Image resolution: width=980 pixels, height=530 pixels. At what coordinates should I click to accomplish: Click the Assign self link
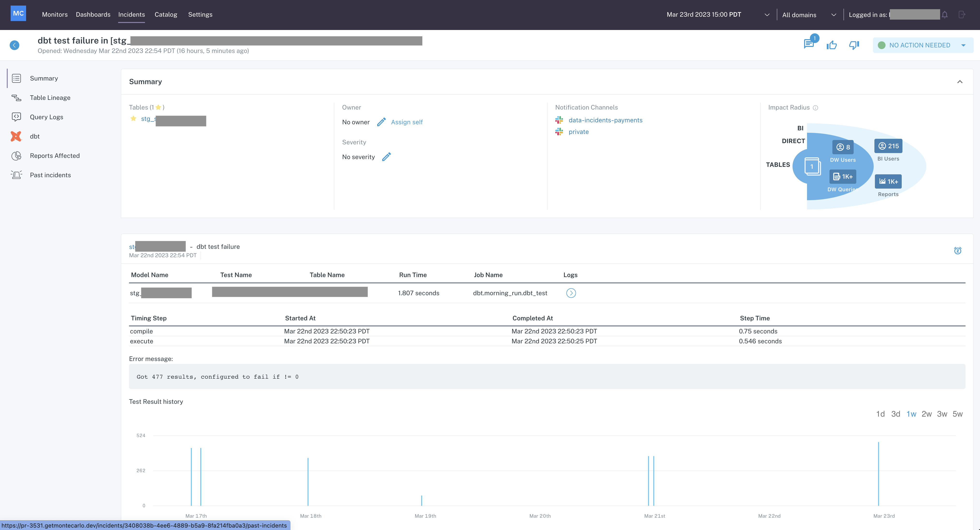[407, 122]
